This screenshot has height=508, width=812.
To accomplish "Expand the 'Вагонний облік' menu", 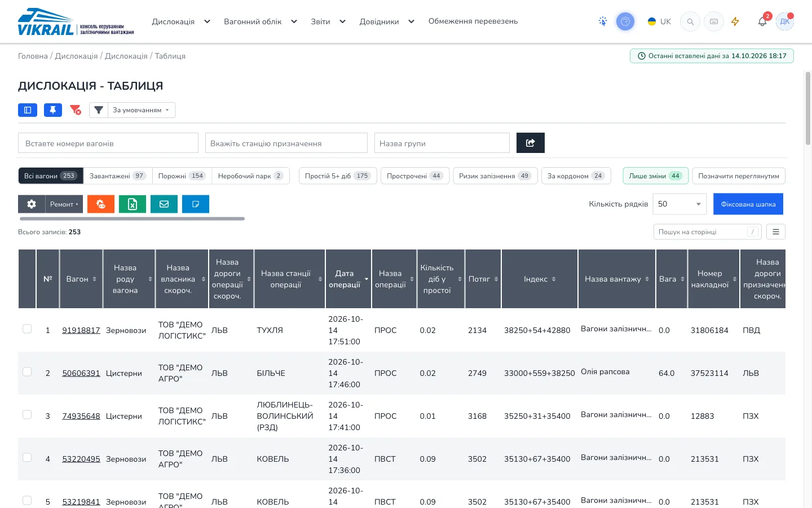I will [x=261, y=21].
